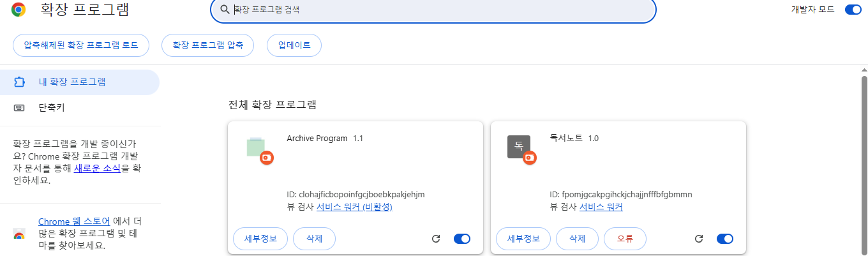Click the 내 확장 프로그램 puzzle icon
This screenshot has height=256, width=868.
click(x=19, y=82)
